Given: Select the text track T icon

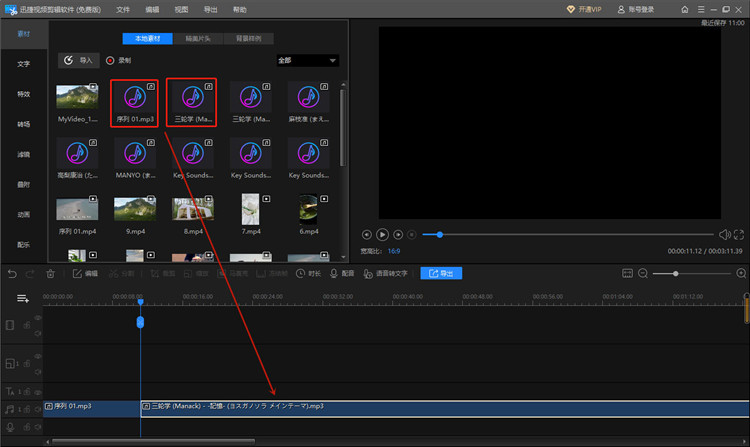Looking at the screenshot, I should (x=10, y=392).
